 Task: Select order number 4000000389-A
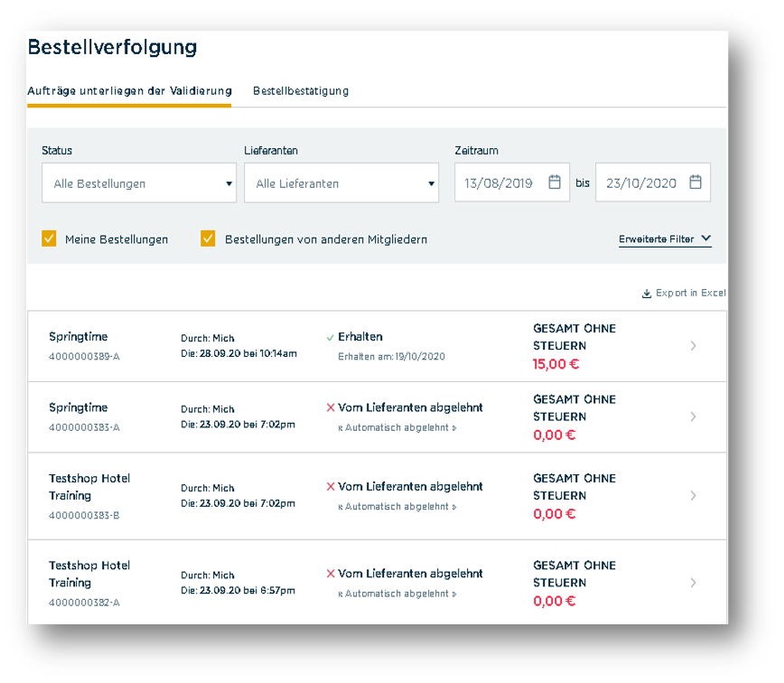point(85,357)
